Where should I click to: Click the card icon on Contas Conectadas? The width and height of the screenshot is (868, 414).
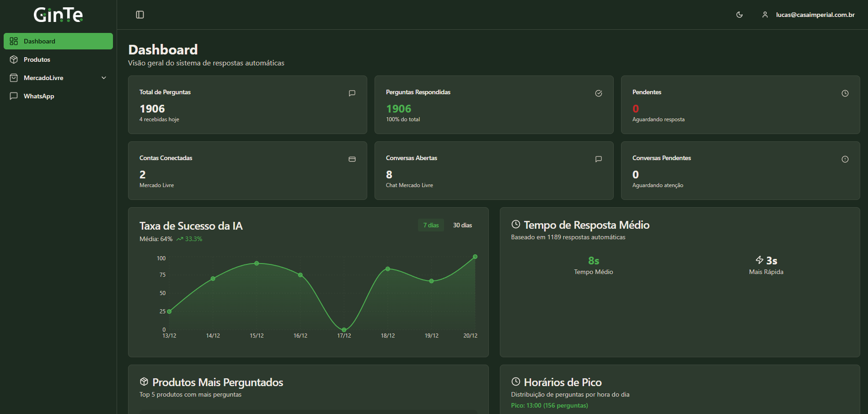pos(352,159)
